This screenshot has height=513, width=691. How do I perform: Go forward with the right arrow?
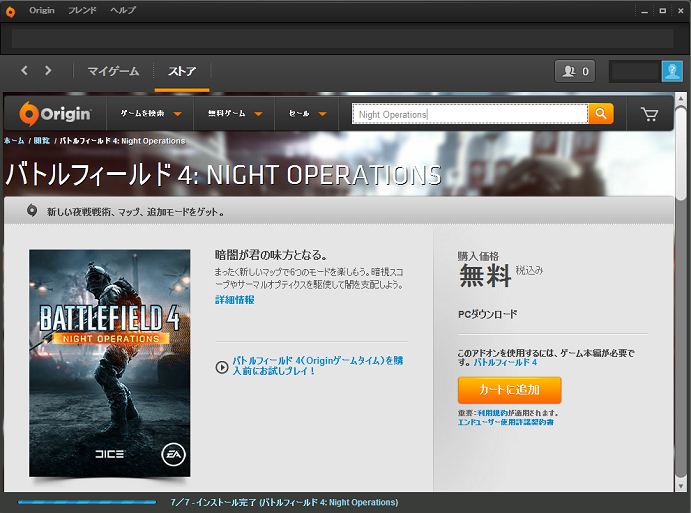[48, 71]
